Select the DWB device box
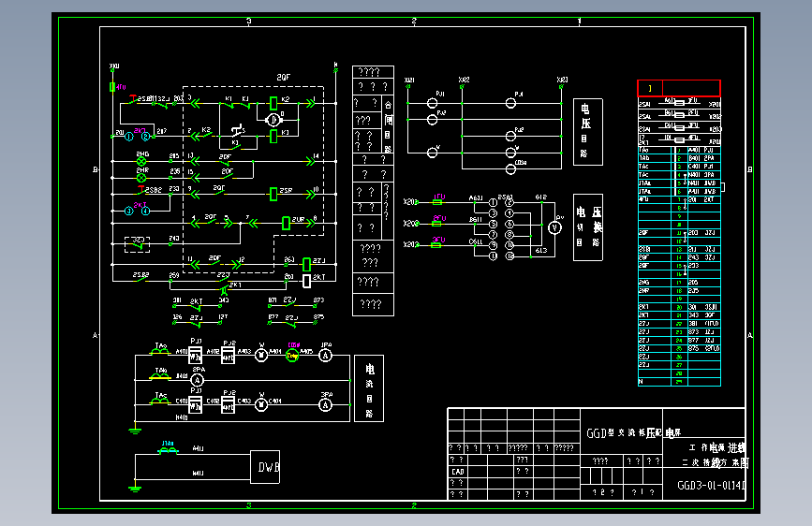Image resolution: width=812 pixels, height=526 pixels. (x=265, y=467)
